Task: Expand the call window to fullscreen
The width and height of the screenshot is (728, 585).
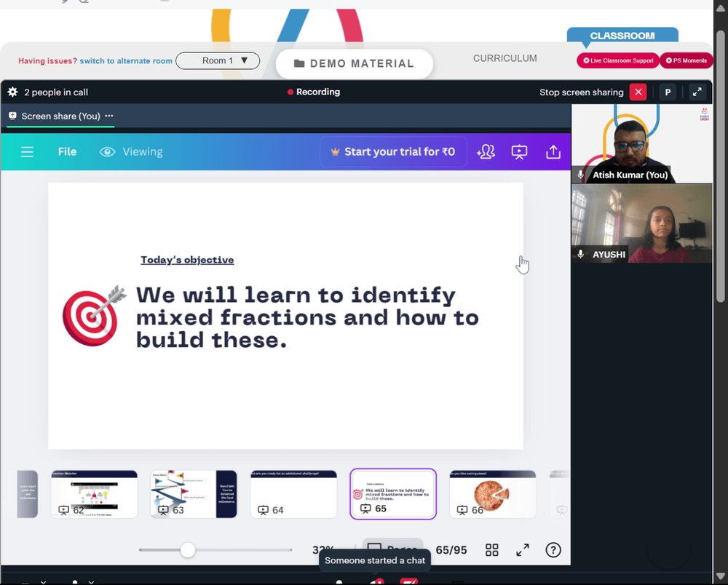Action: (x=697, y=92)
